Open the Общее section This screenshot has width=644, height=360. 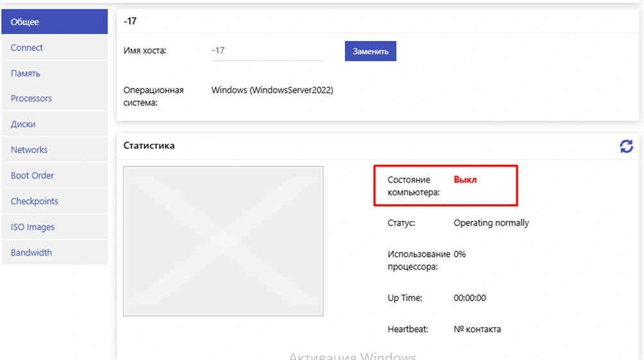55,22
